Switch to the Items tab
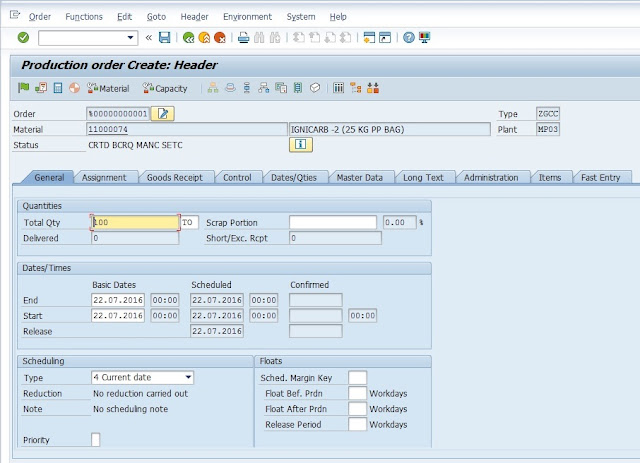Viewport: 640px width, 463px height. (550, 178)
